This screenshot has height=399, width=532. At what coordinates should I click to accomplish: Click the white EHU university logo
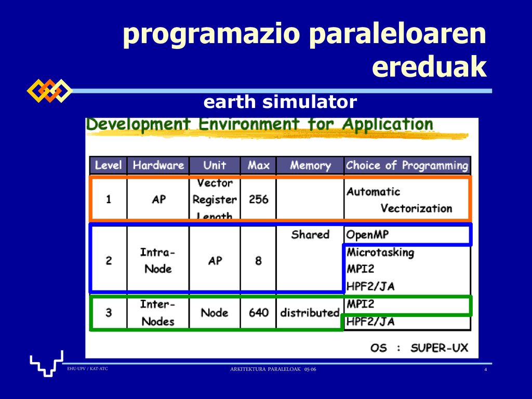click(46, 363)
